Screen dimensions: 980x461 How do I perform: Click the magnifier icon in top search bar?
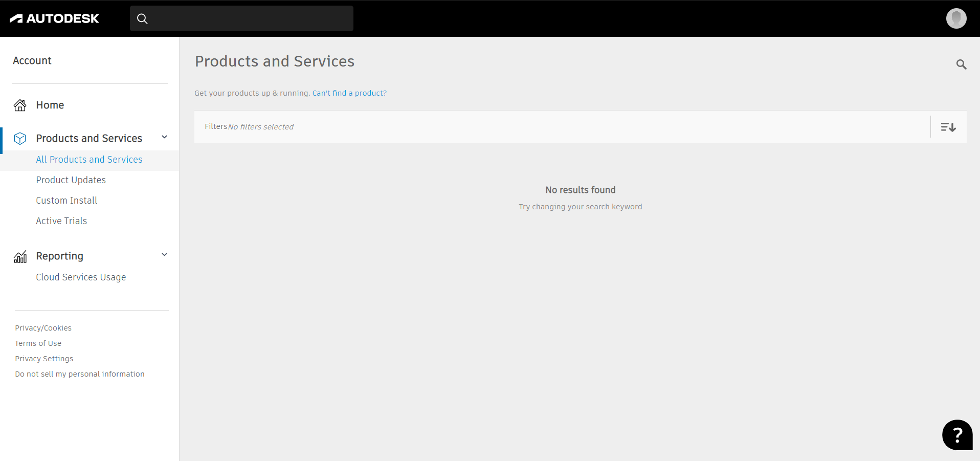click(x=142, y=19)
